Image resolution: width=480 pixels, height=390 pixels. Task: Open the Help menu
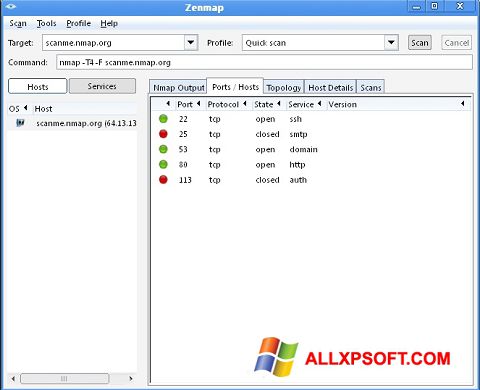click(x=109, y=23)
